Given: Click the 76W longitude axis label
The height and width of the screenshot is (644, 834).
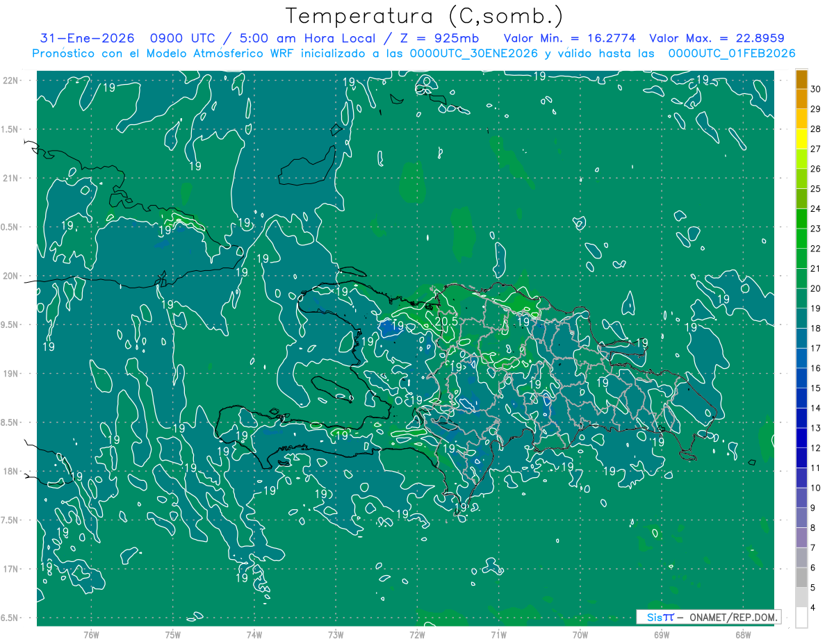Looking at the screenshot, I should (91, 635).
